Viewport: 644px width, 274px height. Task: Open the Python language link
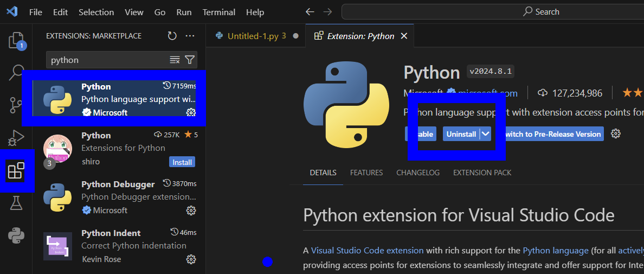[556, 251]
